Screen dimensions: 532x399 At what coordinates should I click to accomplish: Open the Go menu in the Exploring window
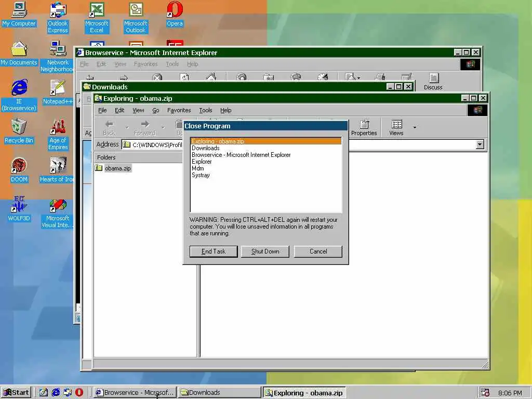pyautogui.click(x=156, y=110)
